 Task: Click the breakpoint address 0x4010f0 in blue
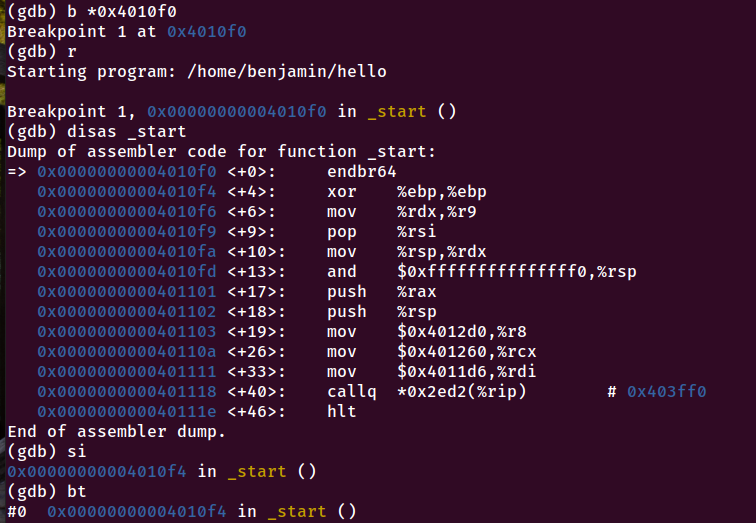(x=207, y=31)
